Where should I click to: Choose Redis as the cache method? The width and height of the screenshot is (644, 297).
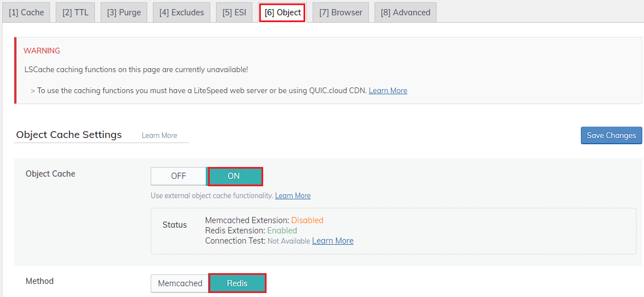(x=237, y=283)
